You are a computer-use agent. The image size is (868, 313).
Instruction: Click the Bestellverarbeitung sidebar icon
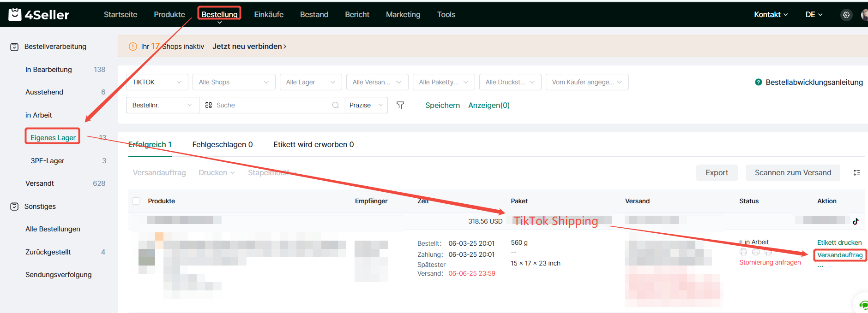pyautogui.click(x=14, y=47)
